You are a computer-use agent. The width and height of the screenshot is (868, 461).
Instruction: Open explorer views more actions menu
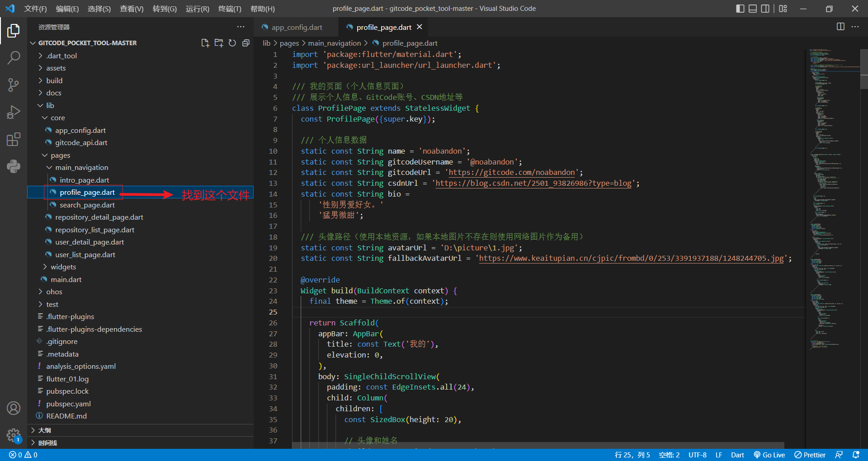[x=241, y=27]
